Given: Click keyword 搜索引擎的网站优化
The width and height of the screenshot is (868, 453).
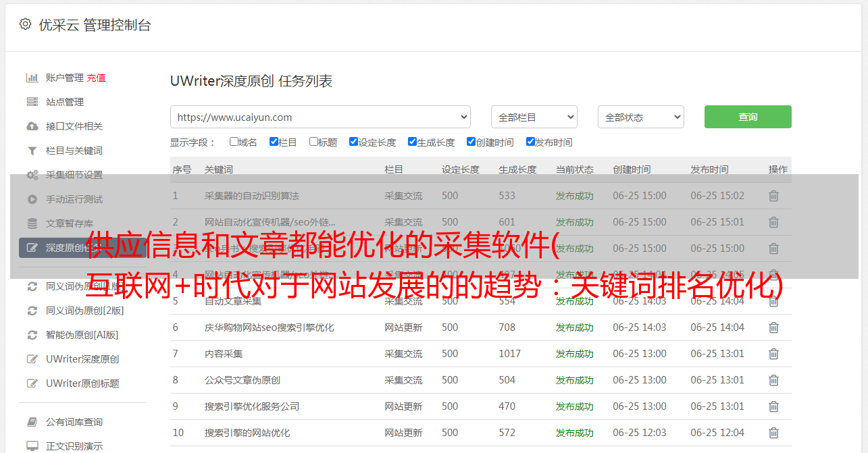Looking at the screenshot, I should (247, 433).
